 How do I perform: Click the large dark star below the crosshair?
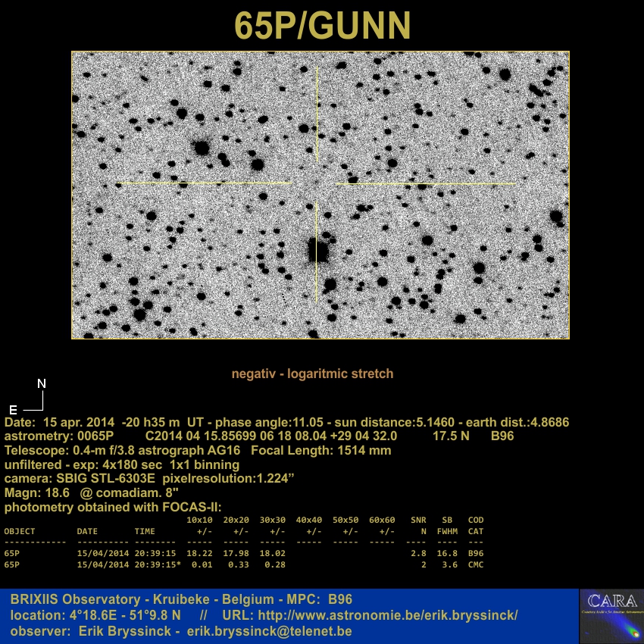click(319, 249)
